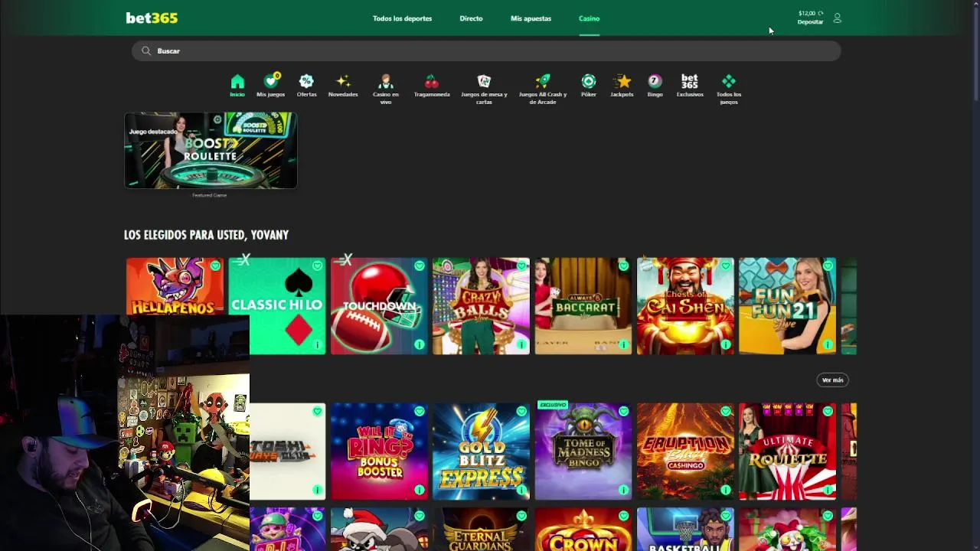Open the Inicio home category
The width and height of the screenshot is (980, 551).
tap(237, 86)
